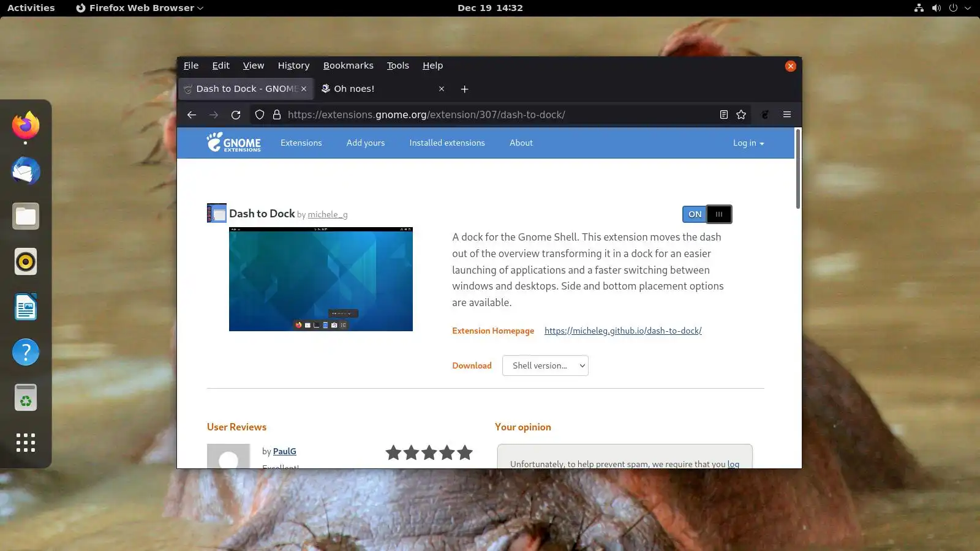Open the Dash to Dock screenshot thumbnail

(321, 279)
